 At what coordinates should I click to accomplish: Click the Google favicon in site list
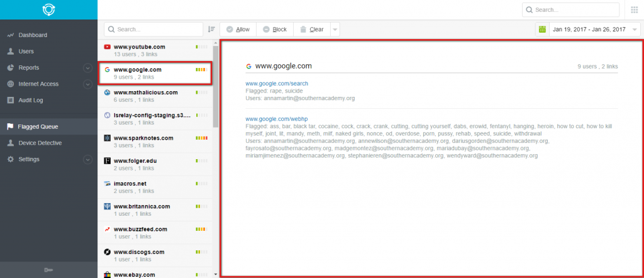point(107,70)
